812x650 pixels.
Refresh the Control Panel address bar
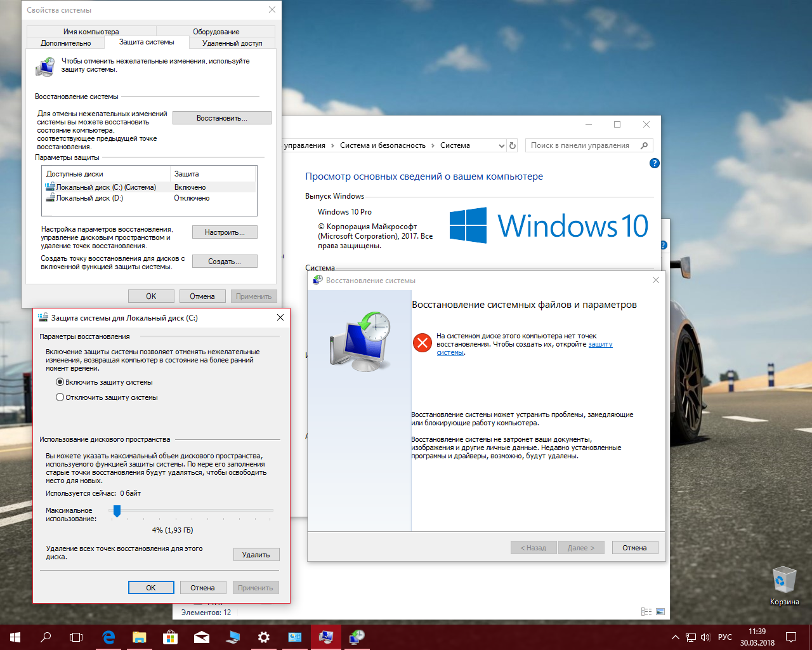click(513, 145)
